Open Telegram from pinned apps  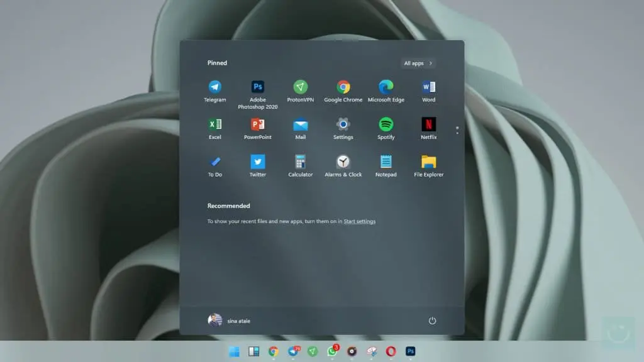tap(215, 88)
